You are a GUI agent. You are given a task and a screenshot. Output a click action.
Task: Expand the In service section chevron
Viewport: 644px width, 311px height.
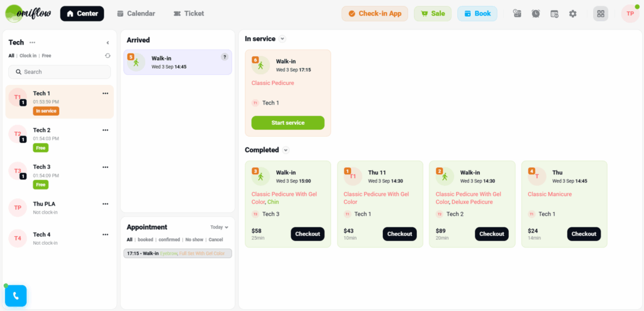tap(282, 39)
